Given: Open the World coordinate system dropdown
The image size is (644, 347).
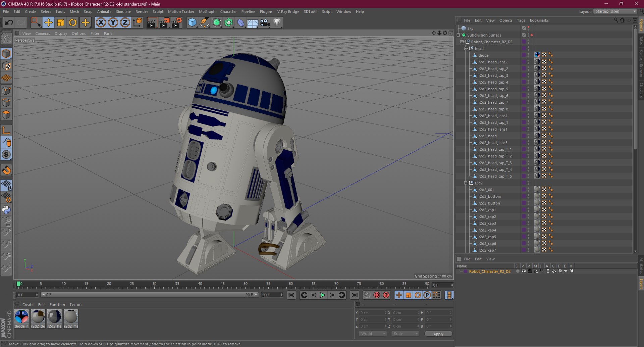Looking at the screenshot, I should [373, 334].
